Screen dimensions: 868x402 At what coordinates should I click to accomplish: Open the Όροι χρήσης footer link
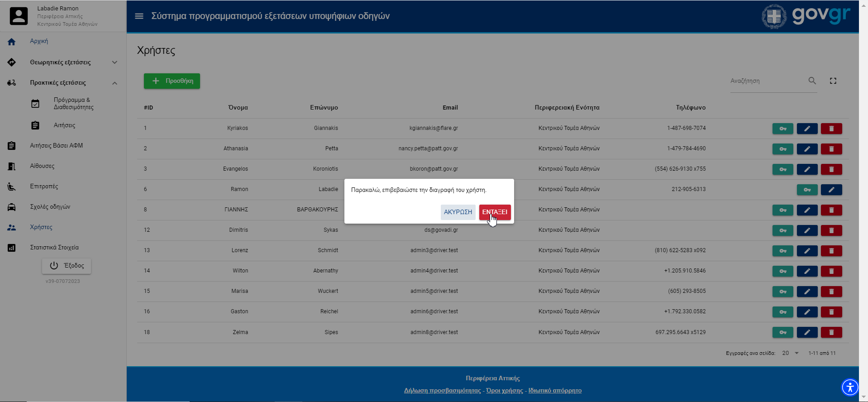pos(504,391)
